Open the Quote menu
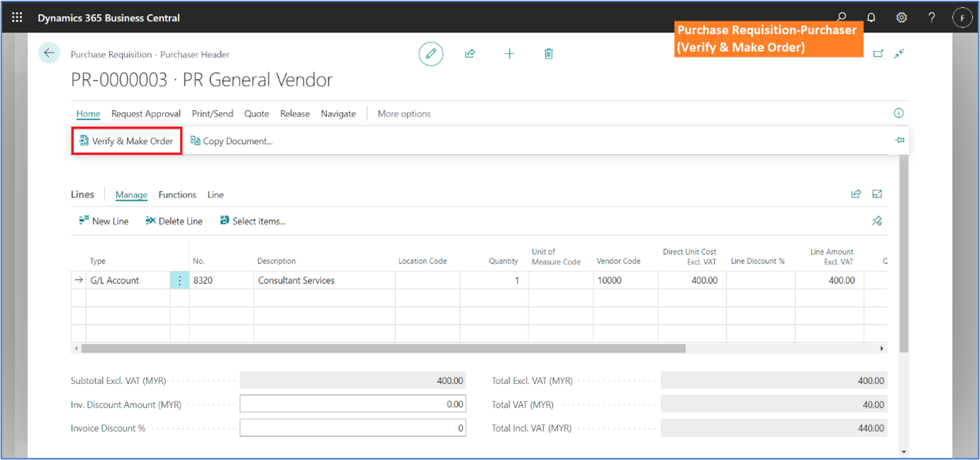 [257, 114]
